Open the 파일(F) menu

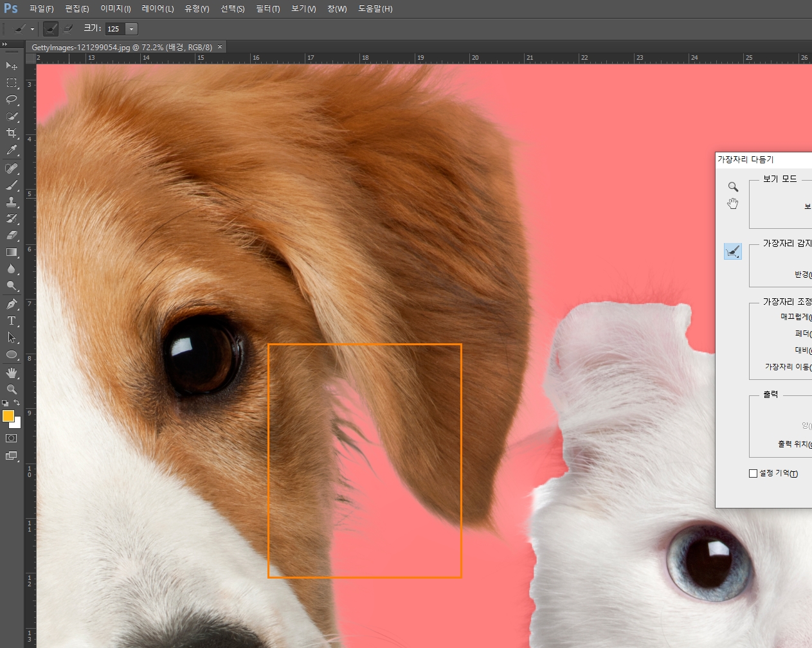tap(42, 9)
